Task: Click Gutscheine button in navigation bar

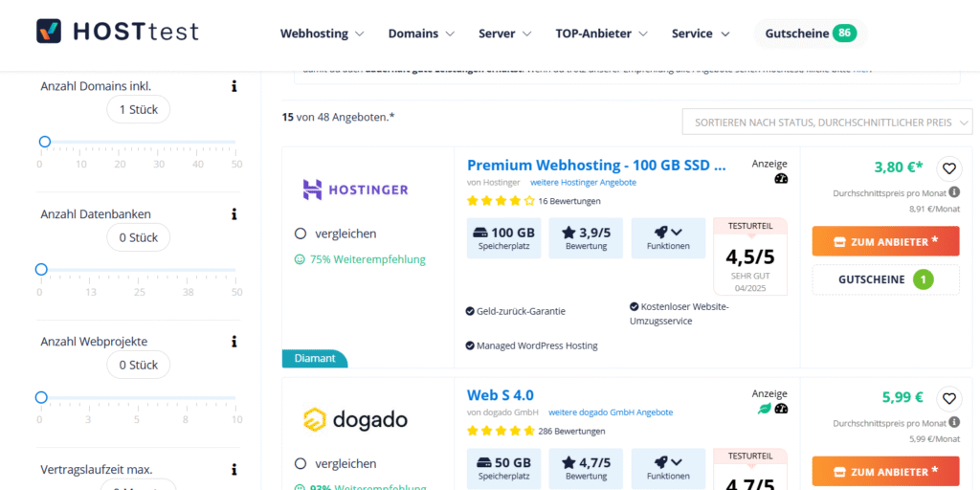Action: click(x=809, y=33)
